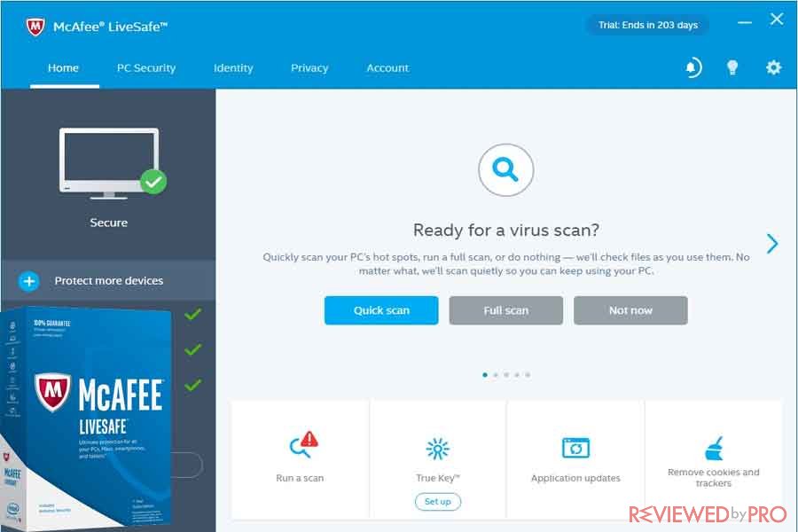
Task: Start a Quick scan
Action: [381, 310]
